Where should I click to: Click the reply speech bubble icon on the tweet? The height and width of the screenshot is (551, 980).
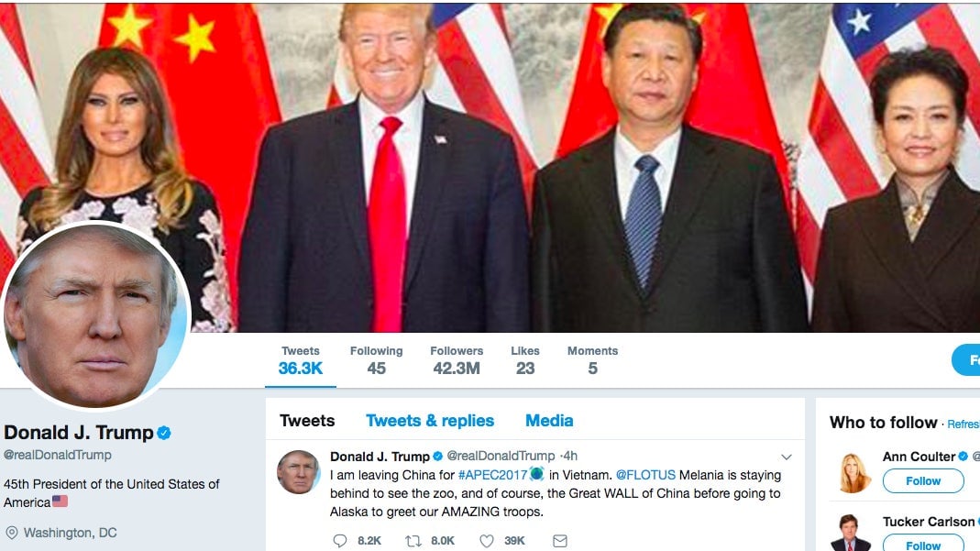click(339, 540)
